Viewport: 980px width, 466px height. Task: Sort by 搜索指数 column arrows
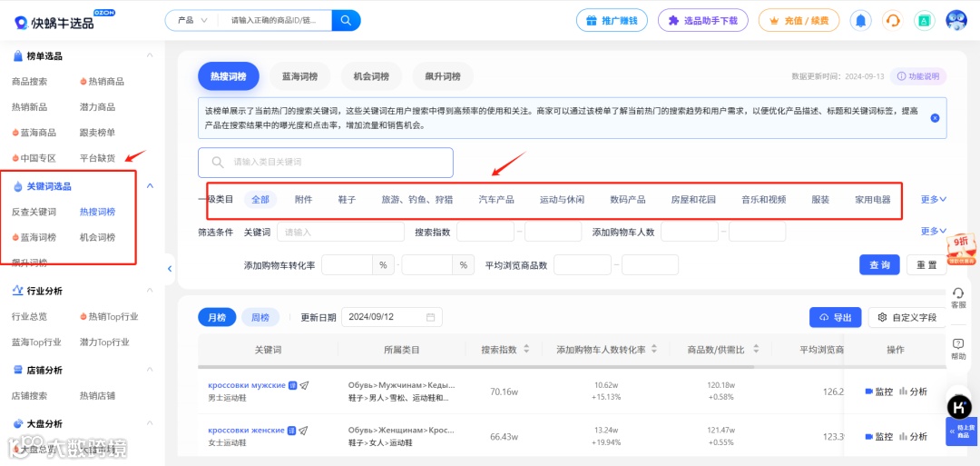(526, 349)
